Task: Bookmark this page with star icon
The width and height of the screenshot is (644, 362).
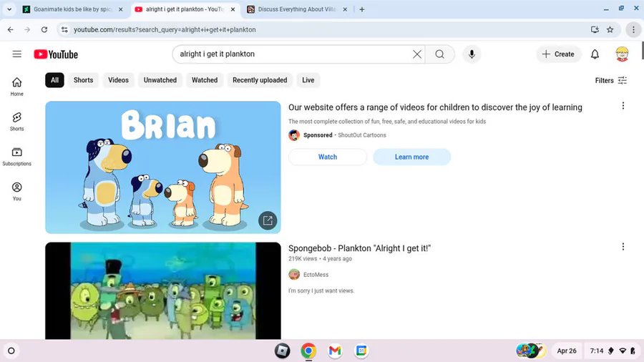Action: pos(610,29)
